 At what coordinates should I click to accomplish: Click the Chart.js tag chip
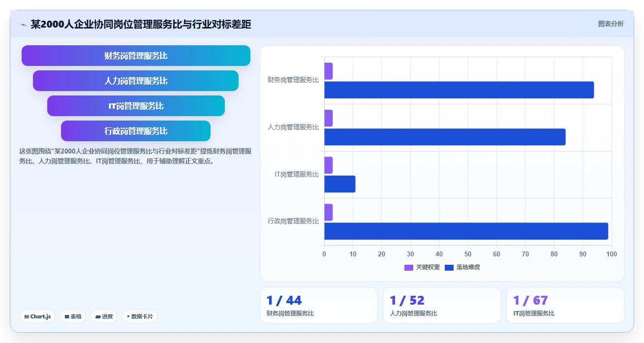(x=37, y=316)
